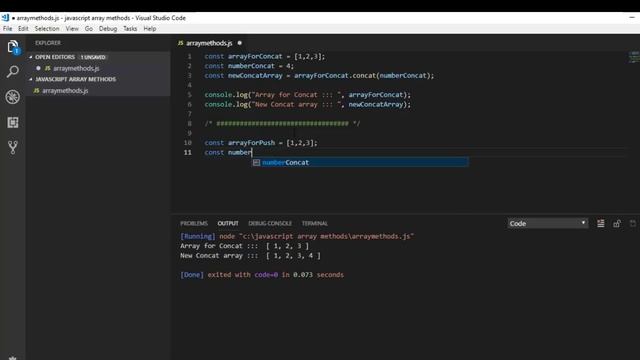This screenshot has height=360, width=640.
Task: Click line number 11 in the gutter
Action: click(x=187, y=152)
